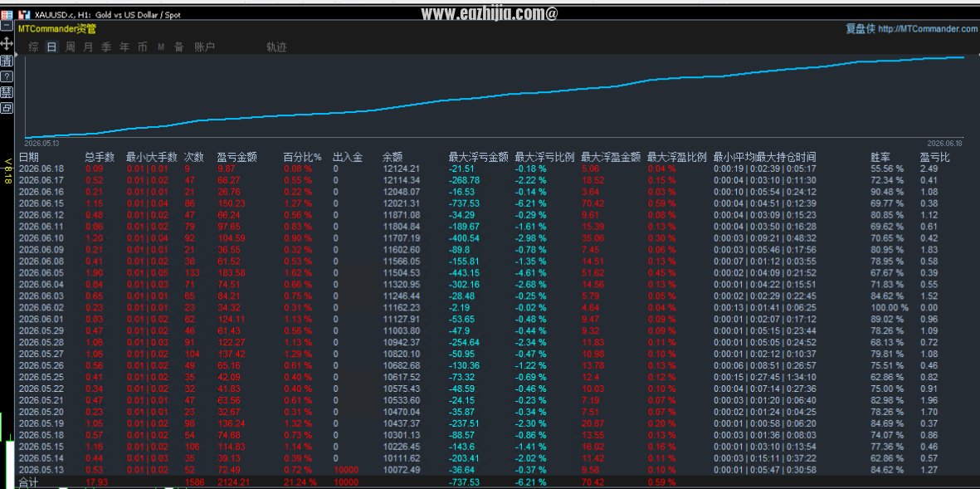980x489 pixels.
Task: Open the 备 notes tab
Action: pos(178,46)
